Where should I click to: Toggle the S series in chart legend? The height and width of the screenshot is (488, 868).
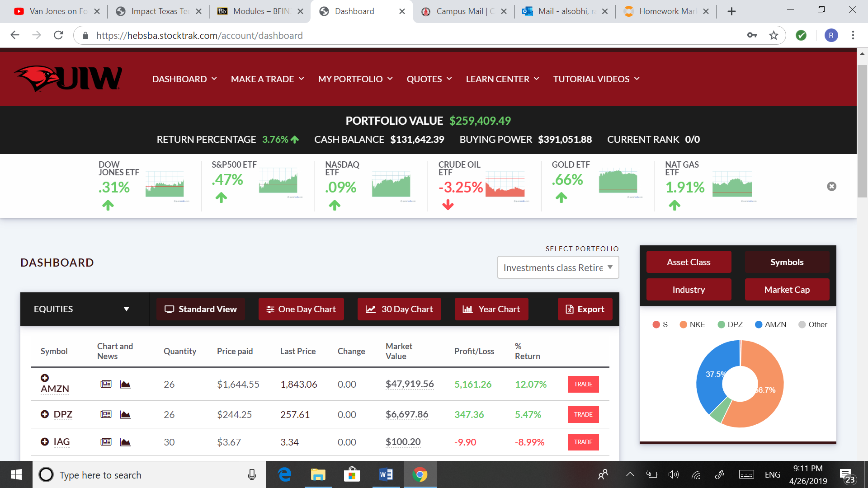[660, 324]
